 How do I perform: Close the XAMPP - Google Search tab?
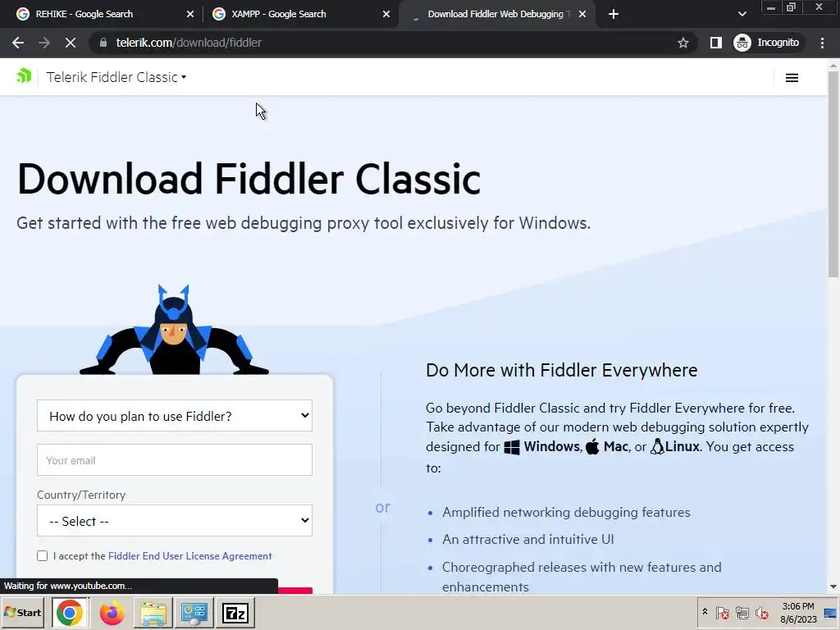pyautogui.click(x=386, y=14)
